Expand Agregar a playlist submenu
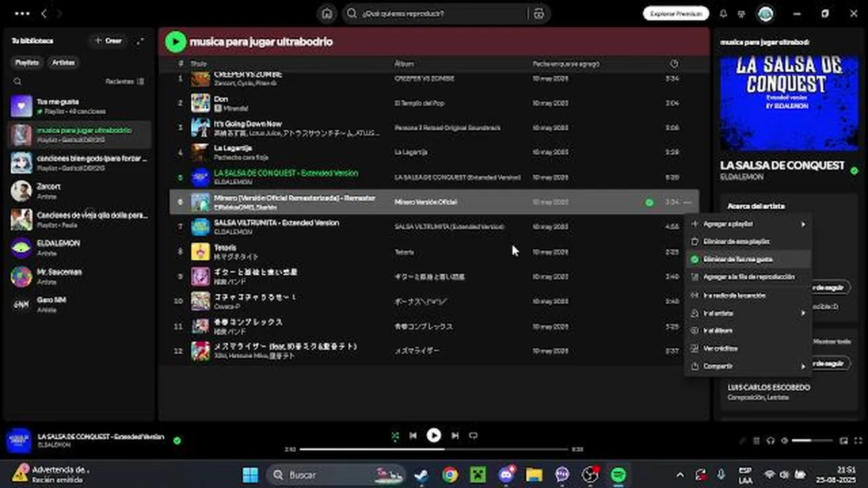 (x=748, y=224)
